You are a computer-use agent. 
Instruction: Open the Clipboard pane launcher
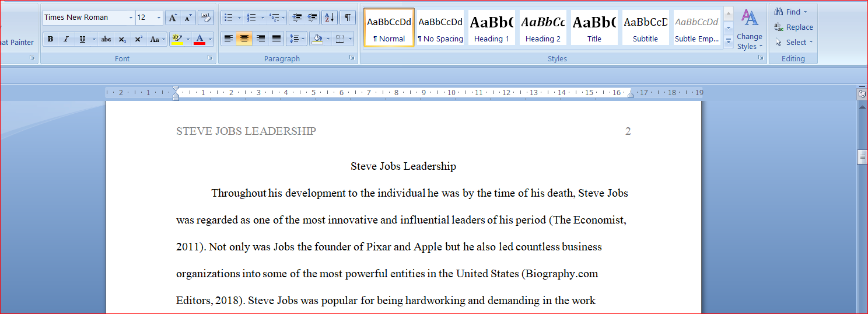click(32, 58)
